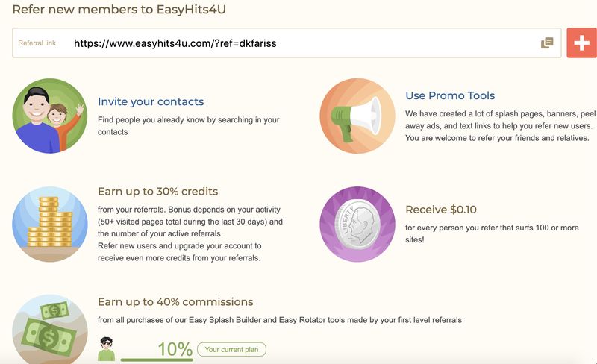Click the copy referral link icon

click(547, 43)
